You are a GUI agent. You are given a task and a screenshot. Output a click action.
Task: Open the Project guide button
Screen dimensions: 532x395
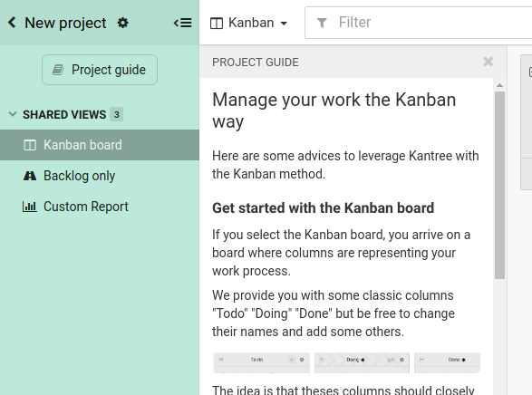100,70
